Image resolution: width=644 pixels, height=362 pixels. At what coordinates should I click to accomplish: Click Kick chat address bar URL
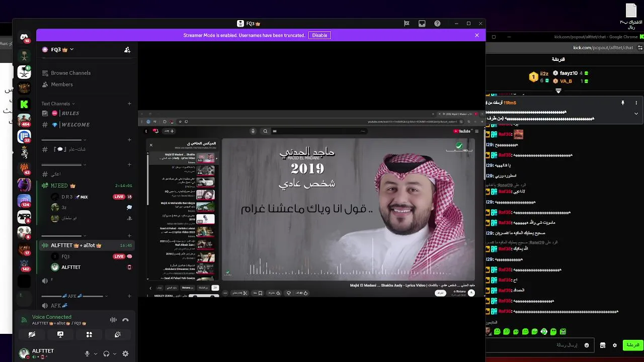coord(603,48)
